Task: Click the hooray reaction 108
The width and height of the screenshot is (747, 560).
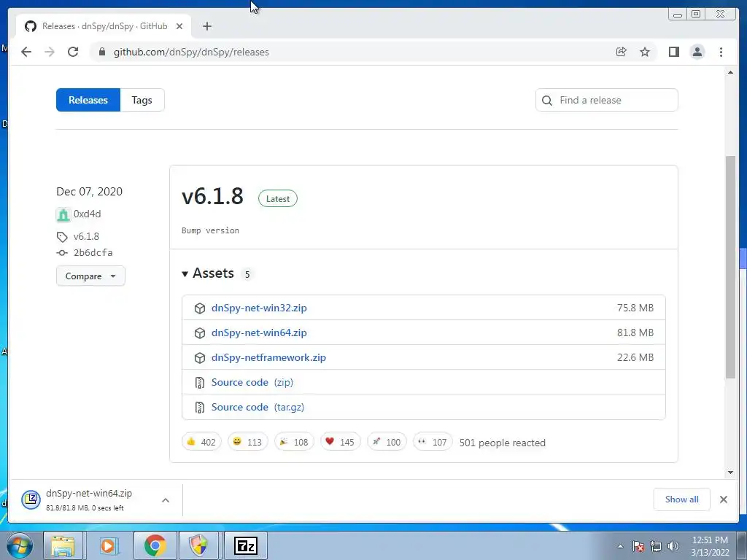Action: [294, 442]
